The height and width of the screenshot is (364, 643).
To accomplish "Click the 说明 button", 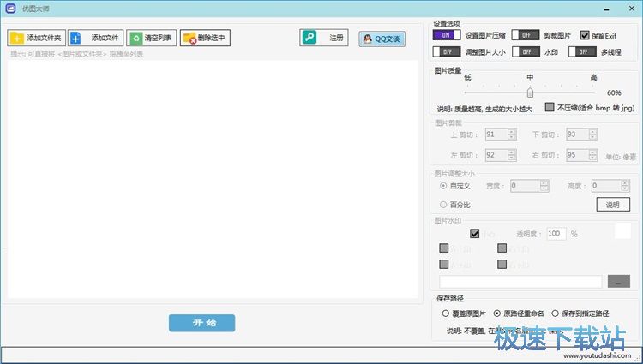I will [x=613, y=205].
